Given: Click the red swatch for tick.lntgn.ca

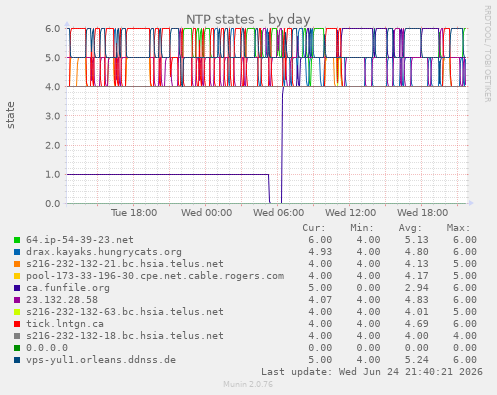Looking at the screenshot, I should pyautogui.click(x=17, y=324).
